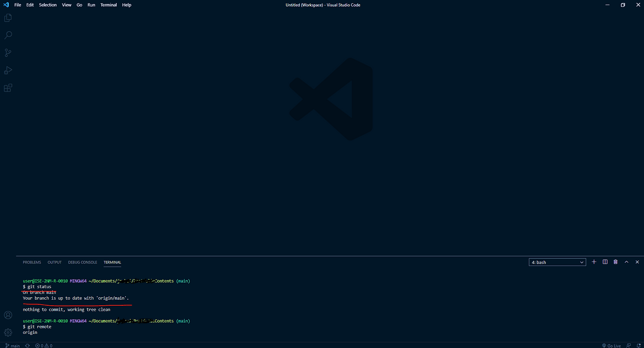Open the Accounts icon near the bottom

[x=8, y=315]
